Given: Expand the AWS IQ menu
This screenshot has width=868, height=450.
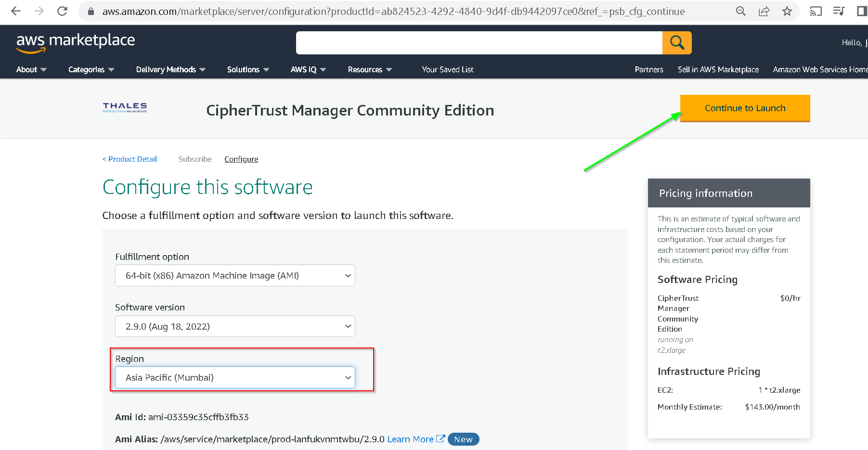Looking at the screenshot, I should point(308,69).
